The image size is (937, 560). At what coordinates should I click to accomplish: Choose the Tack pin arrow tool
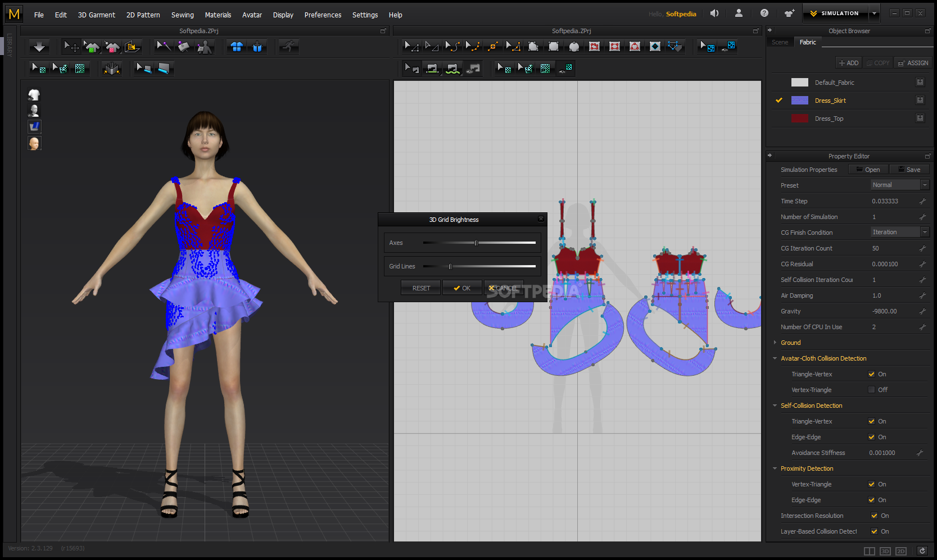coord(164,47)
